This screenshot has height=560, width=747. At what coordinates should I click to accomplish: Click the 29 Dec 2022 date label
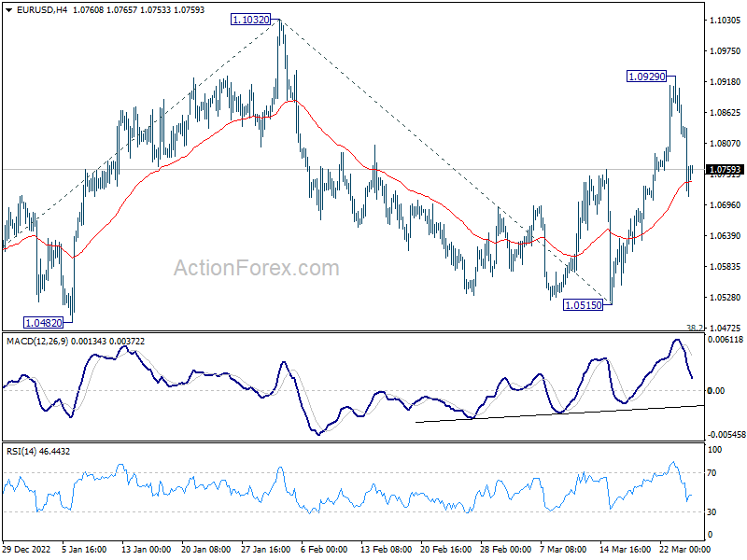(26, 550)
